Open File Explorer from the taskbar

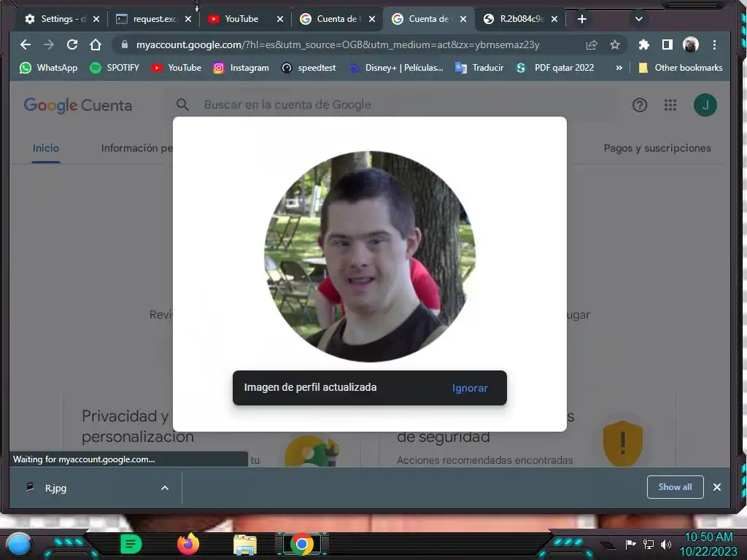click(x=245, y=544)
